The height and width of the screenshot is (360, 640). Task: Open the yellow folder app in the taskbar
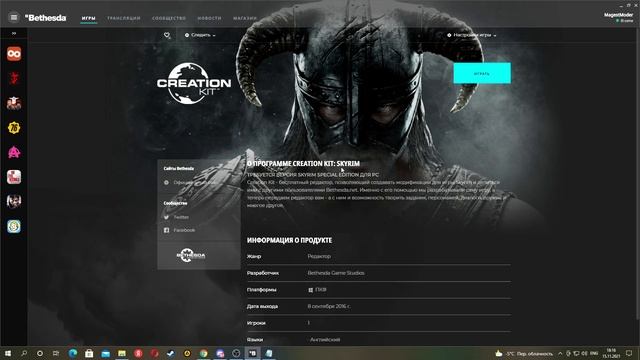click(122, 353)
